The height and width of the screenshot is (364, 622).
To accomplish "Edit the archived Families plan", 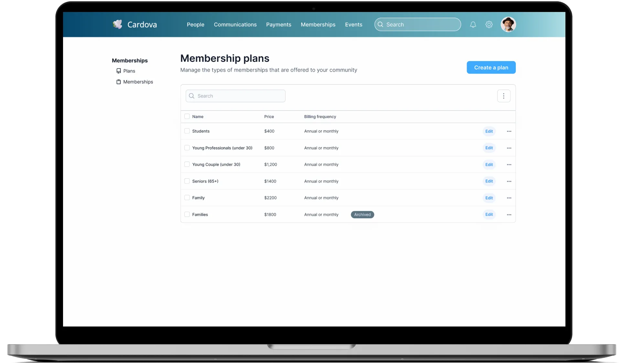I will [489, 214].
